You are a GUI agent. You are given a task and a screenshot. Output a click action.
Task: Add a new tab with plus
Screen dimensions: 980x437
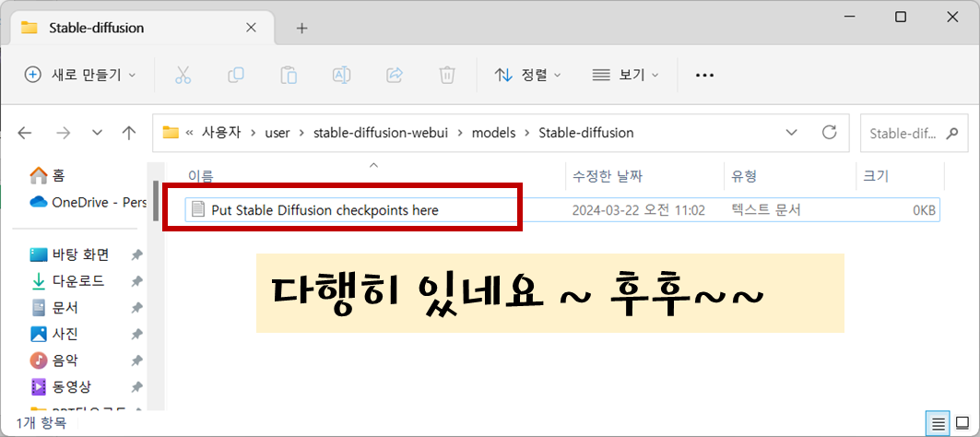pos(301,29)
